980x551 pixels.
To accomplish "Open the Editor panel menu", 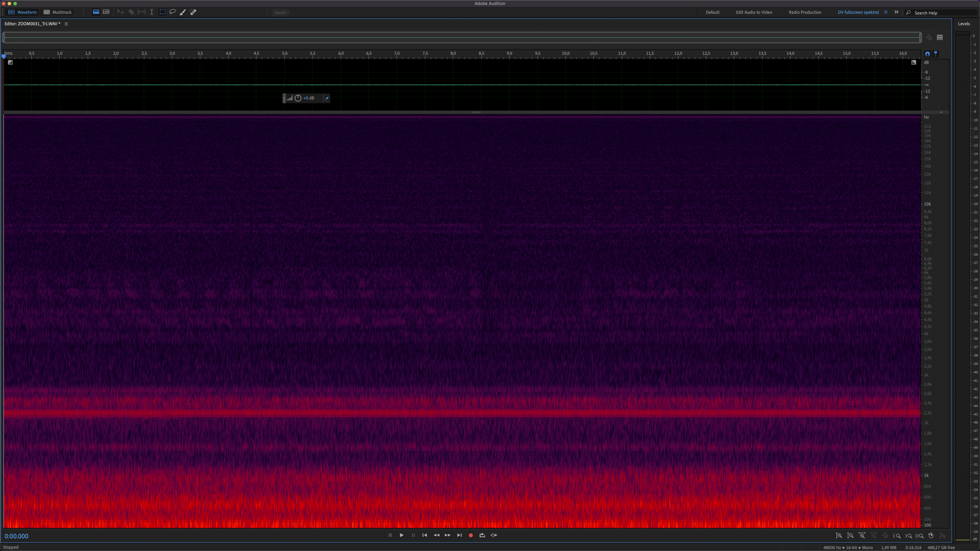I will click(x=66, y=24).
